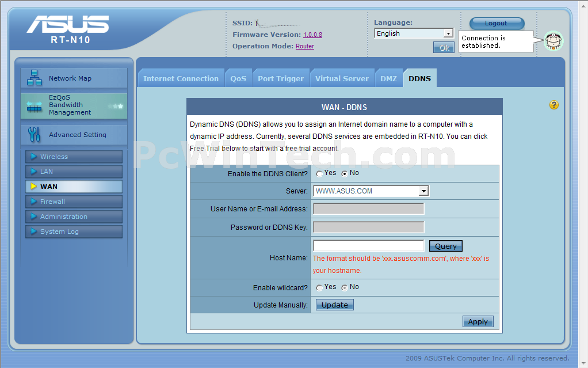Select the DDNS tab
The width and height of the screenshot is (588, 368).
[x=419, y=78]
